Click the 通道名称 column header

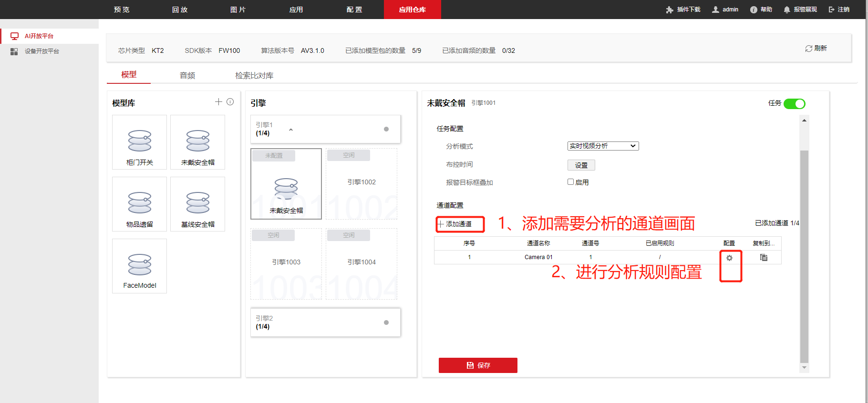tap(538, 243)
